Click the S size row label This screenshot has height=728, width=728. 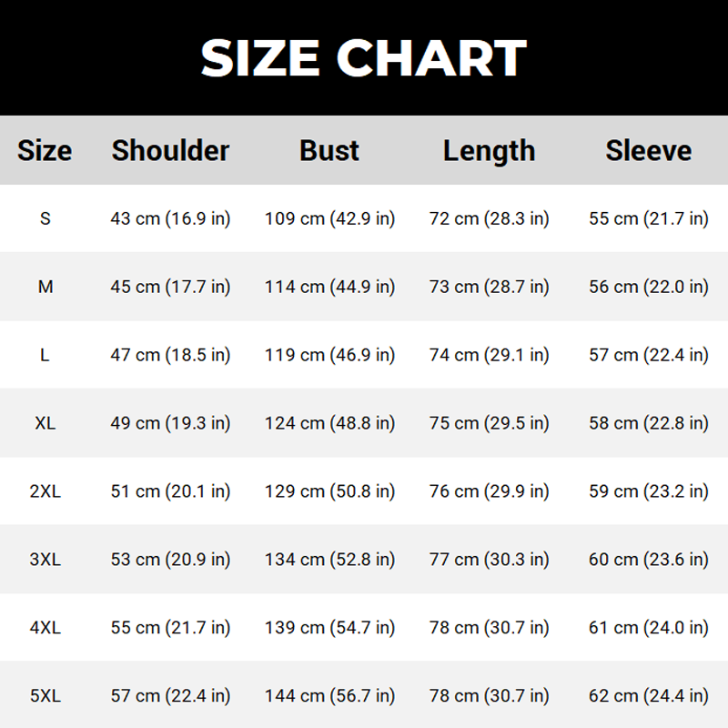45,218
